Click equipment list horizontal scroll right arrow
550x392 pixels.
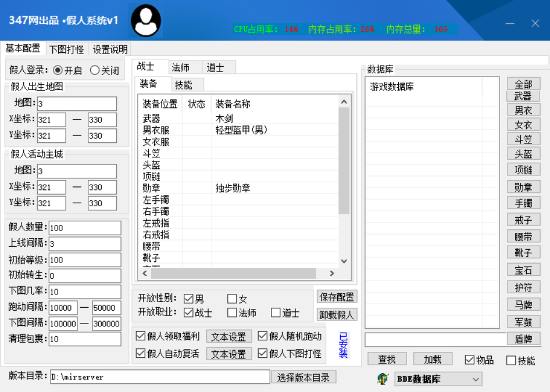(331, 274)
